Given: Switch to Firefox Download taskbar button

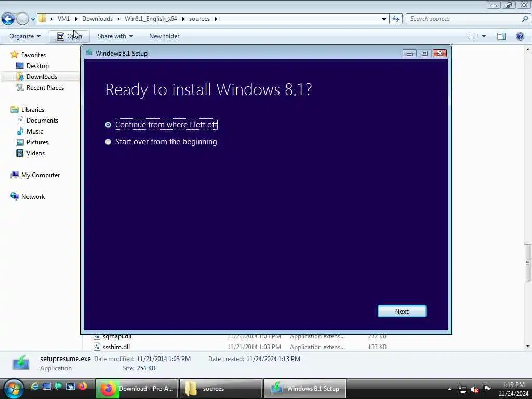Looking at the screenshot, I should tap(137, 389).
